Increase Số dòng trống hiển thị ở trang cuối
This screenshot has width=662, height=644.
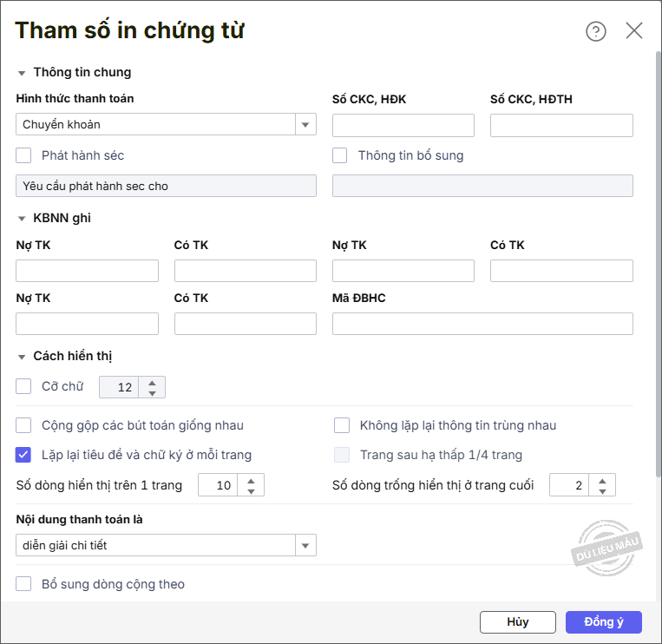pos(603,480)
